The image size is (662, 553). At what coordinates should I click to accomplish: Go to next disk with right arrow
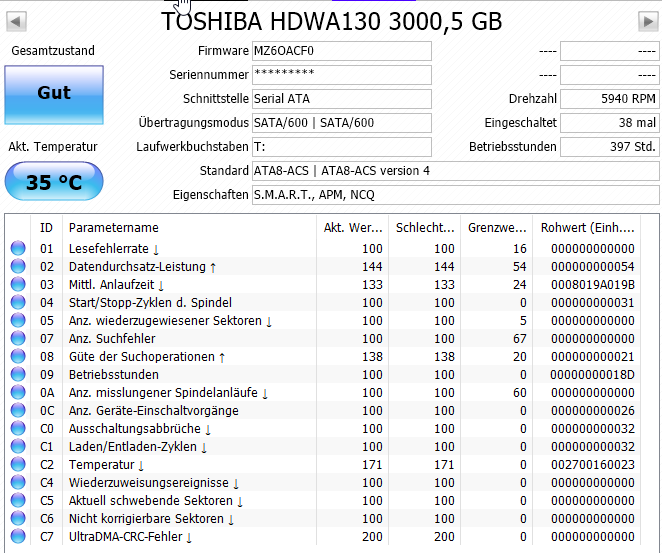(x=648, y=21)
